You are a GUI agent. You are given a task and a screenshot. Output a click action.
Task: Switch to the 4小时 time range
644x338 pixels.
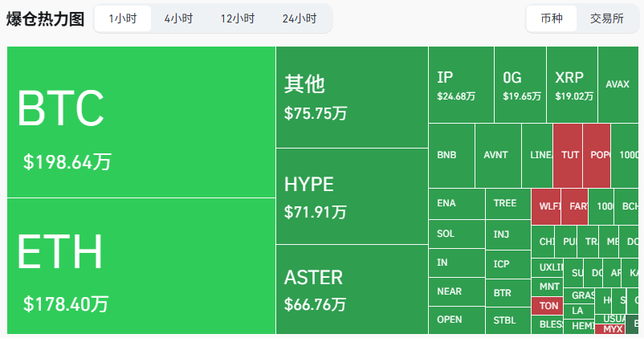178,18
